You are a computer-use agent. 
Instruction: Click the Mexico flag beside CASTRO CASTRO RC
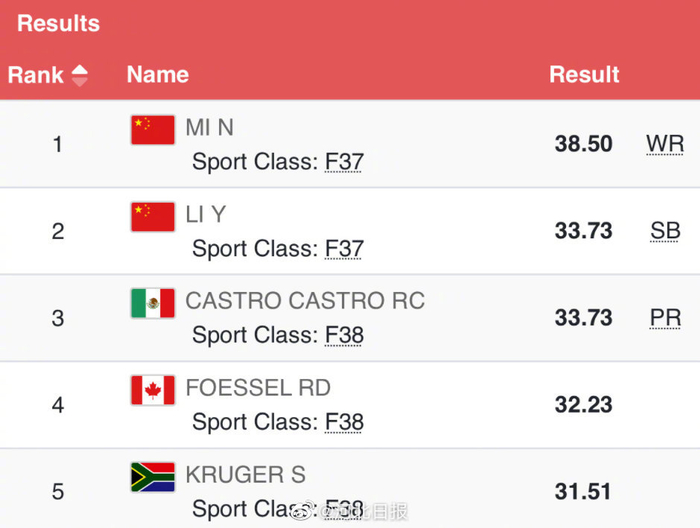pyautogui.click(x=152, y=303)
